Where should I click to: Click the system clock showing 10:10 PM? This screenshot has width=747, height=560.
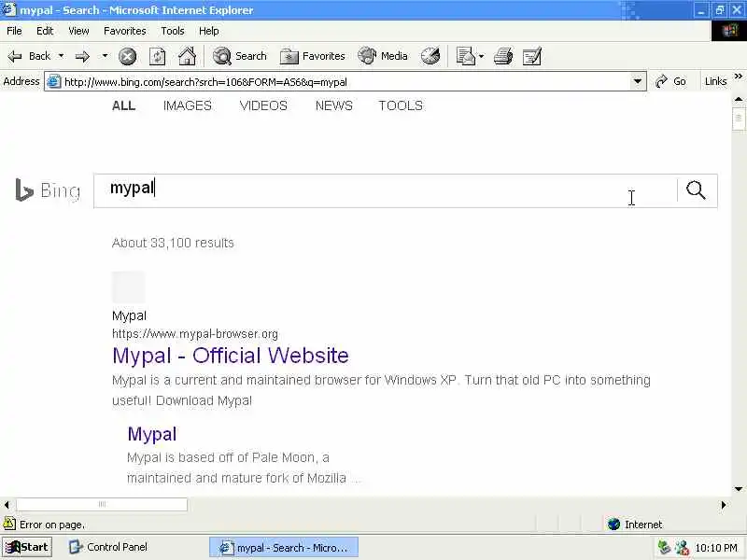click(716, 548)
